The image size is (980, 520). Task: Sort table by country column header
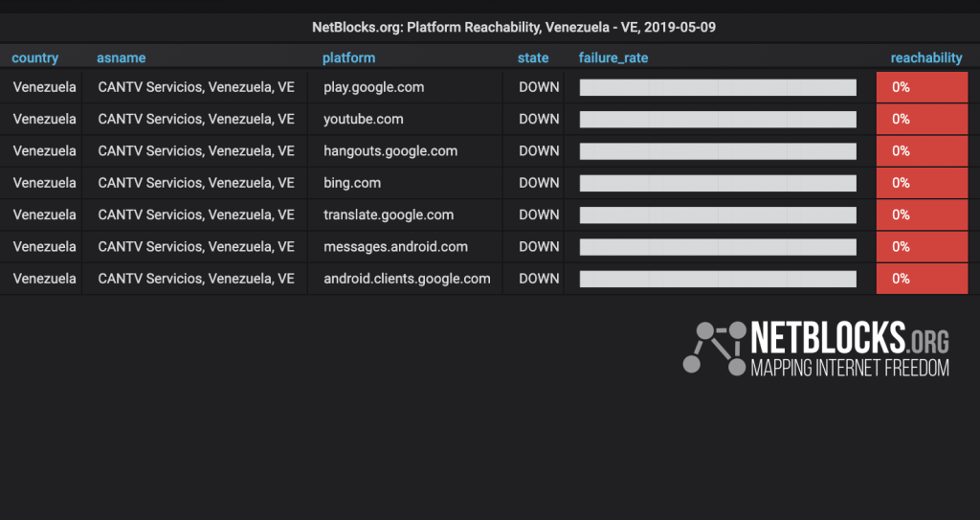[35, 57]
